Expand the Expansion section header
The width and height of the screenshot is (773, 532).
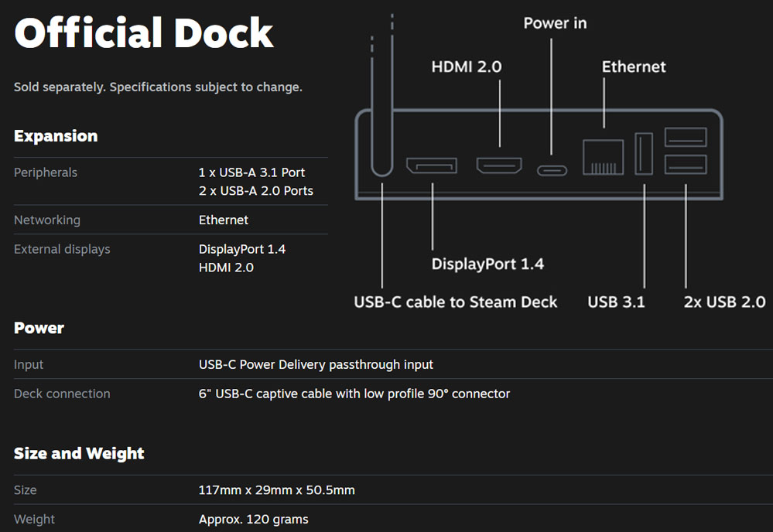pos(55,135)
